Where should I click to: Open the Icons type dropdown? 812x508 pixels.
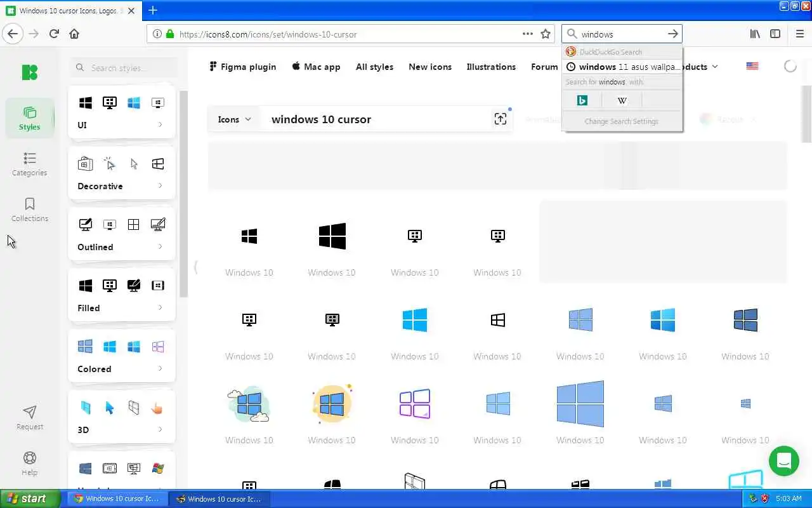(x=234, y=119)
